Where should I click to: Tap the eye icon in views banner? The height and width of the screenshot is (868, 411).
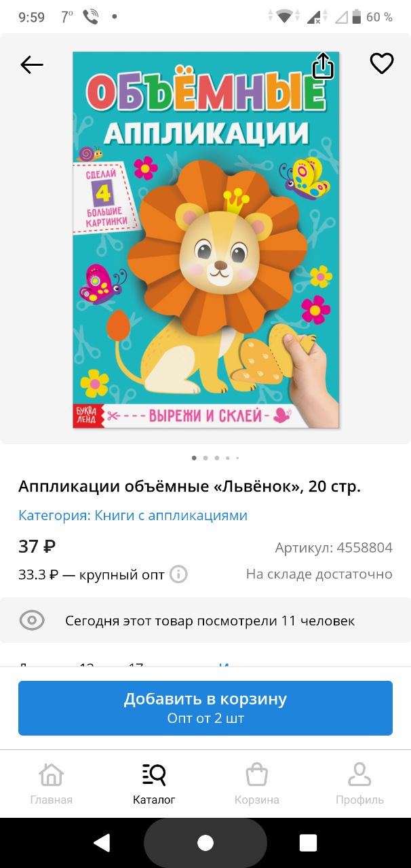[32, 620]
